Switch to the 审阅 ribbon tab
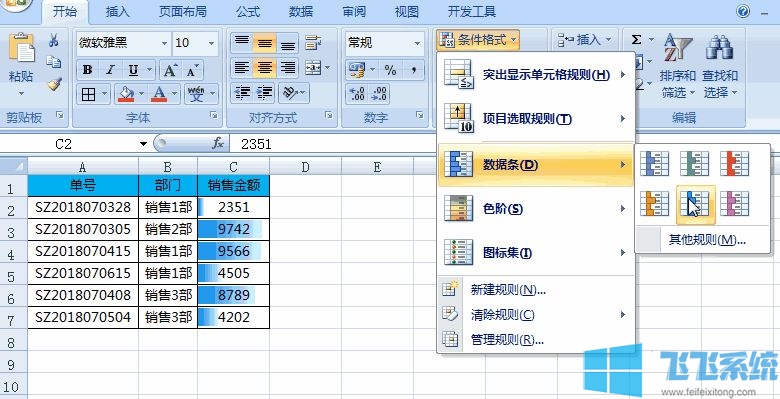The height and width of the screenshot is (399, 780). (x=354, y=12)
